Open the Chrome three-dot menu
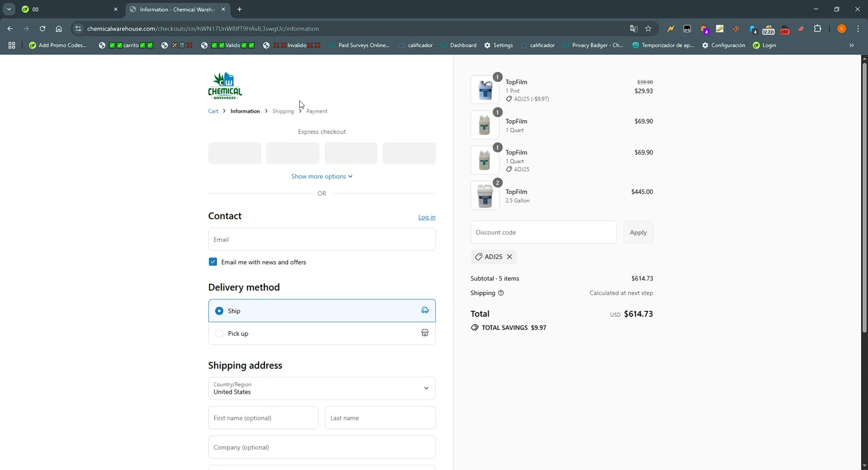Image resolution: width=868 pixels, height=470 pixels. 858,28
